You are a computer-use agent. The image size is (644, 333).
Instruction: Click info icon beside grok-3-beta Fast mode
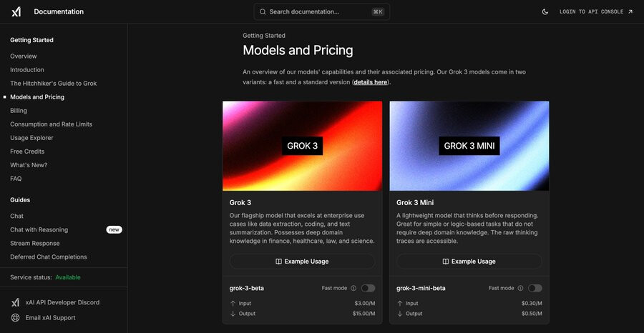tap(353, 288)
